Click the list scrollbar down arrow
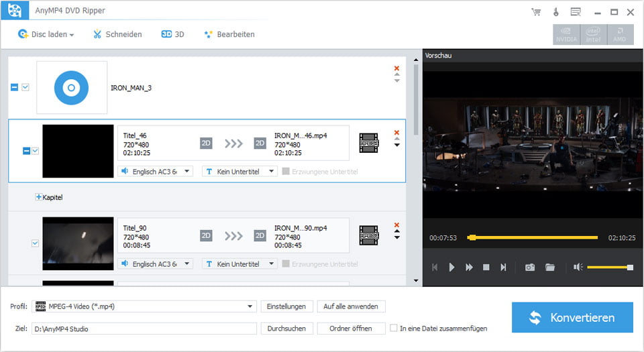The image size is (644, 352). 416,281
